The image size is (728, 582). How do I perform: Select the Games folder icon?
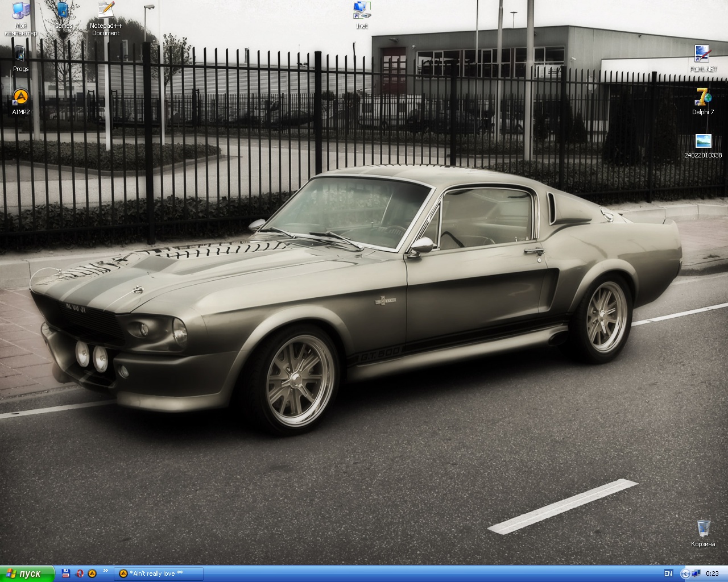coord(63,11)
